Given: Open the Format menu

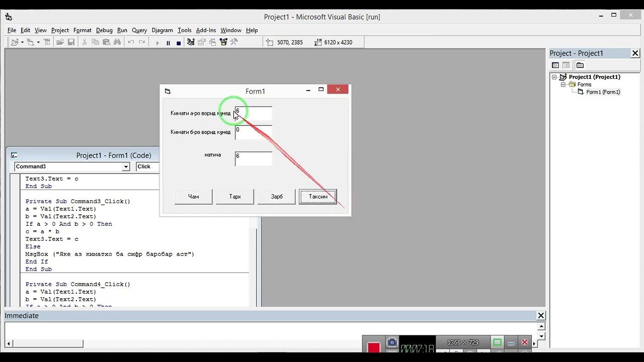Looking at the screenshot, I should 83,30.
